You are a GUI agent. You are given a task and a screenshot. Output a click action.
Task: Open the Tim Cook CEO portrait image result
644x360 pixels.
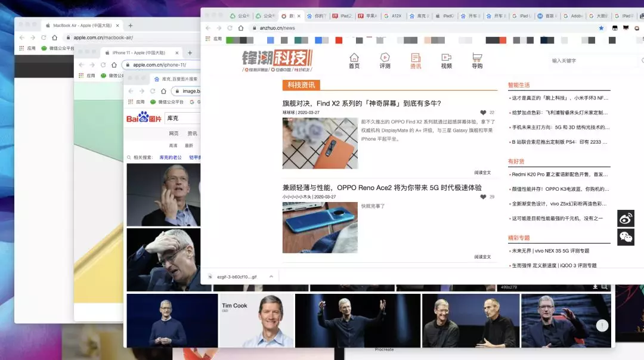[256, 321]
